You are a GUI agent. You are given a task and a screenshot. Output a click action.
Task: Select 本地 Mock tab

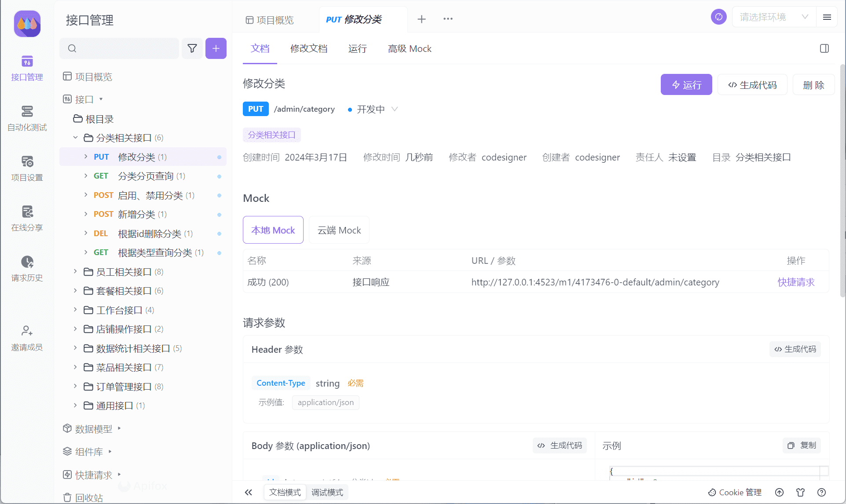(273, 230)
